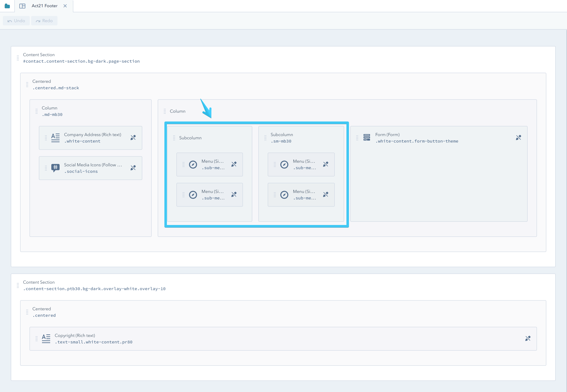Open the teal folder panel at top left
The image size is (567, 392).
point(7,6)
